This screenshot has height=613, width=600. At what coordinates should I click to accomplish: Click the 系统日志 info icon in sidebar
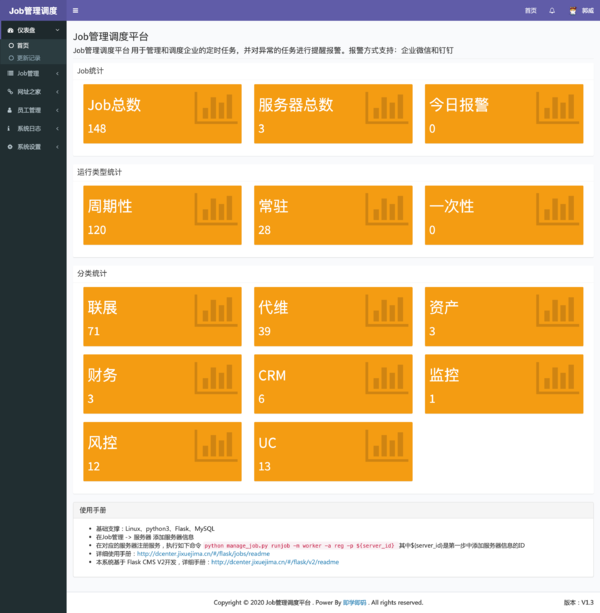[x=9, y=128]
